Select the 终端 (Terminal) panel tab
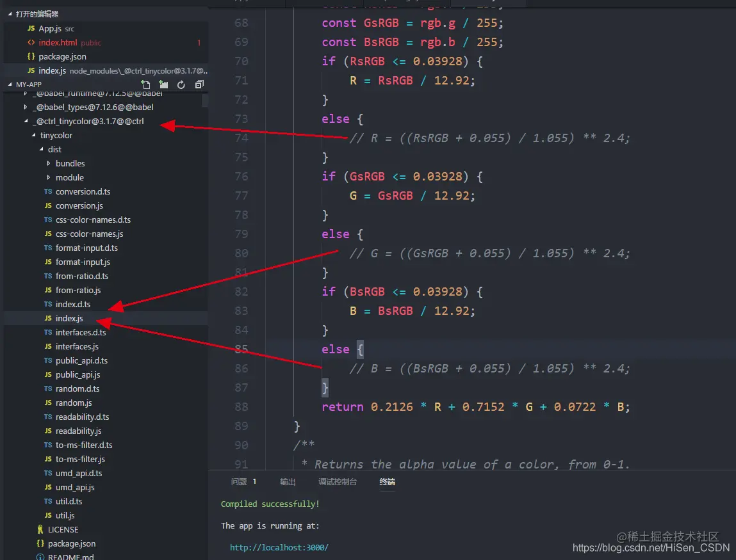This screenshot has height=560, width=736. (x=388, y=482)
